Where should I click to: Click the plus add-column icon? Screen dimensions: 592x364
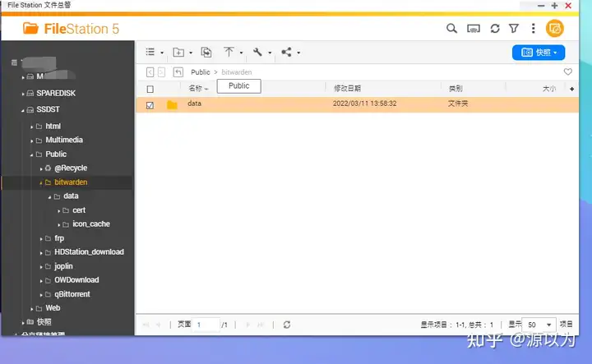click(571, 89)
